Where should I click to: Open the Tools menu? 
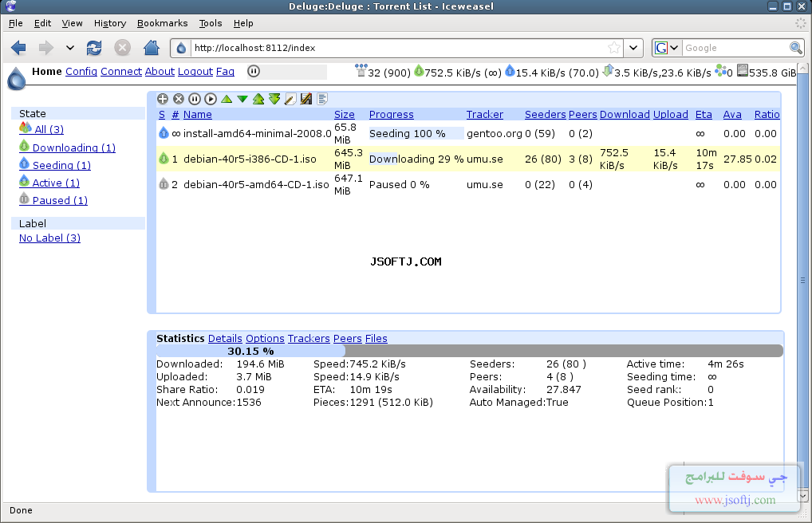pyautogui.click(x=211, y=23)
